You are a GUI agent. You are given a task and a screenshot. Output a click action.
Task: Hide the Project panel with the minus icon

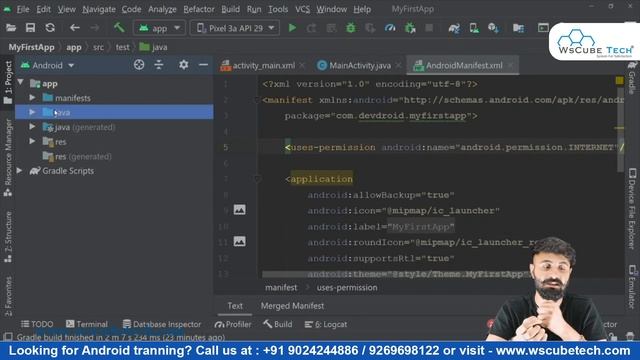point(203,65)
